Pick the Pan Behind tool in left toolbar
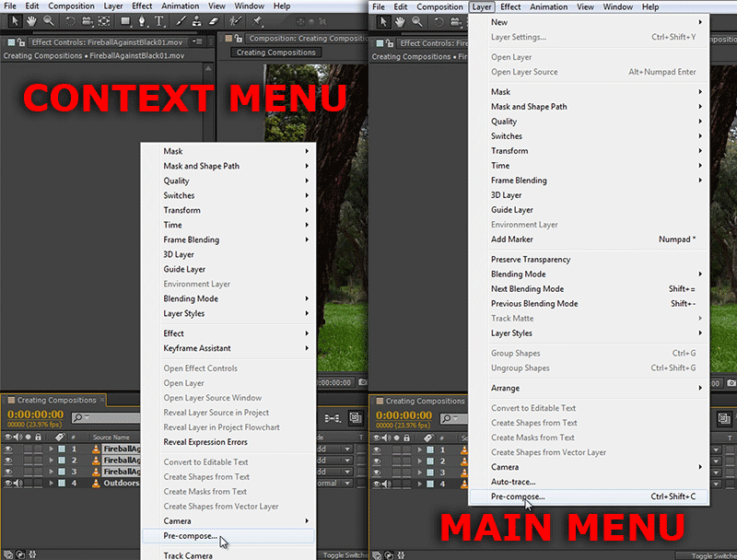The image size is (737, 560). [x=104, y=21]
